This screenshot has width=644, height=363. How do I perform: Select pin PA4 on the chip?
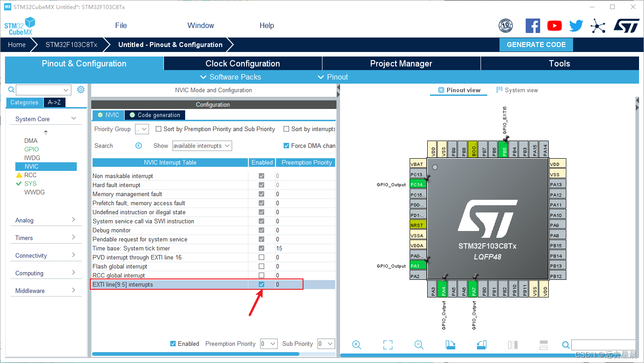click(443, 289)
